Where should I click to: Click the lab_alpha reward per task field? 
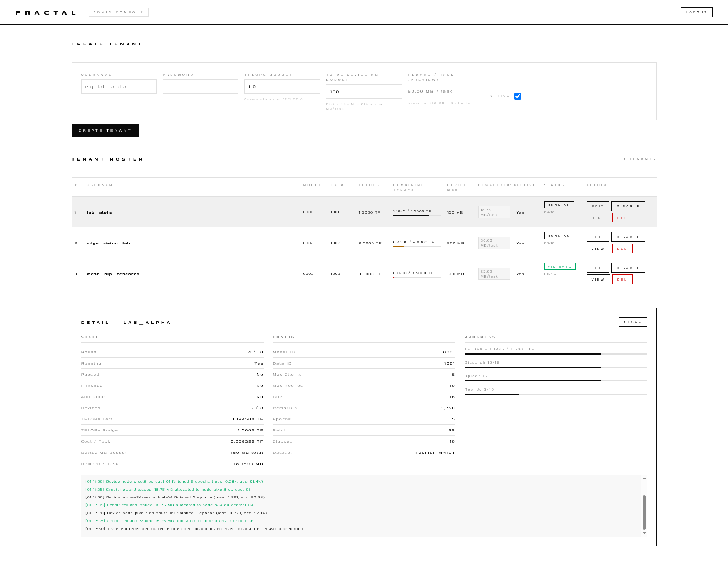click(494, 212)
